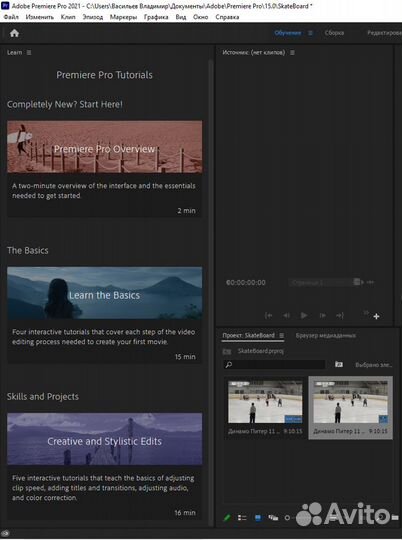Go to the Home screen icon

(x=14, y=33)
